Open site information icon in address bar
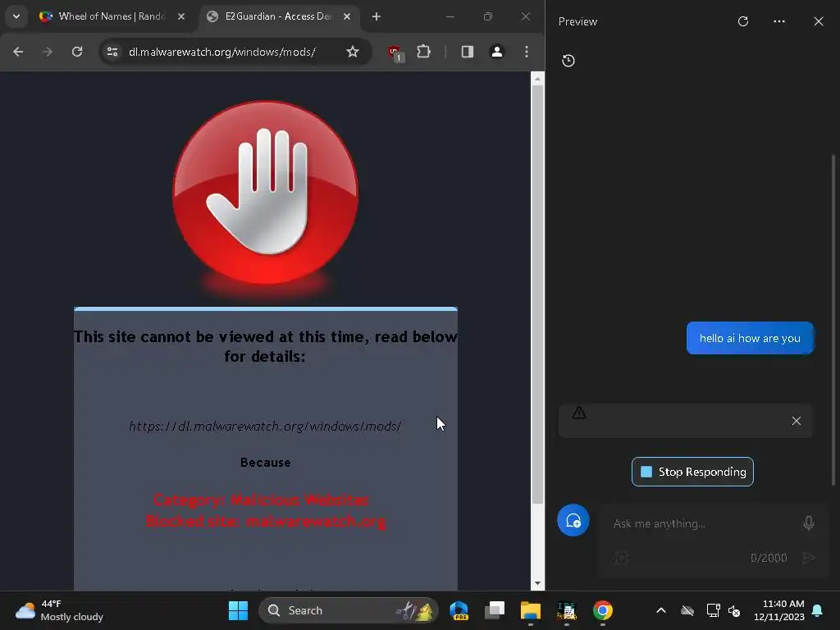Image resolution: width=840 pixels, height=630 pixels. pyautogui.click(x=112, y=52)
